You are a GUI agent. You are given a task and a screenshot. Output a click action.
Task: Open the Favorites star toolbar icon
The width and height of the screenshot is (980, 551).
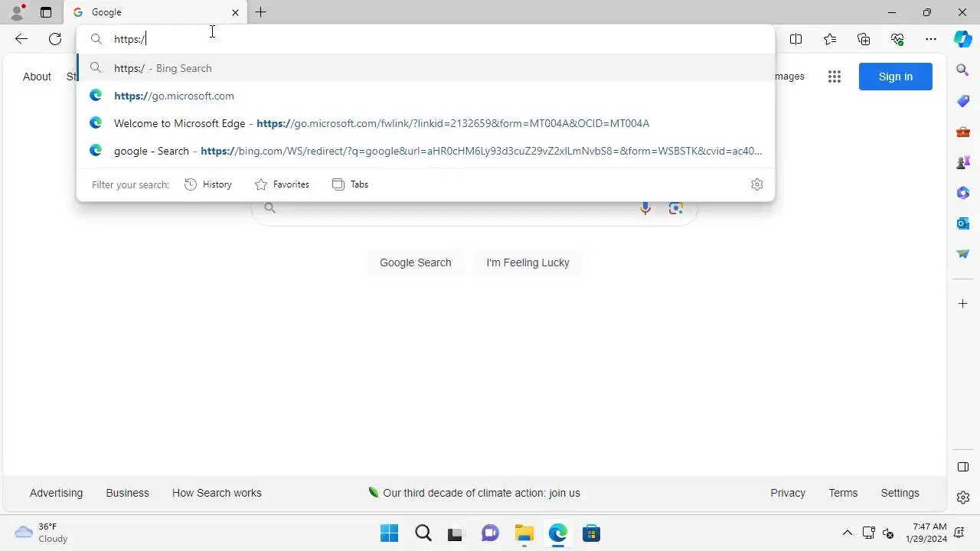(x=830, y=39)
